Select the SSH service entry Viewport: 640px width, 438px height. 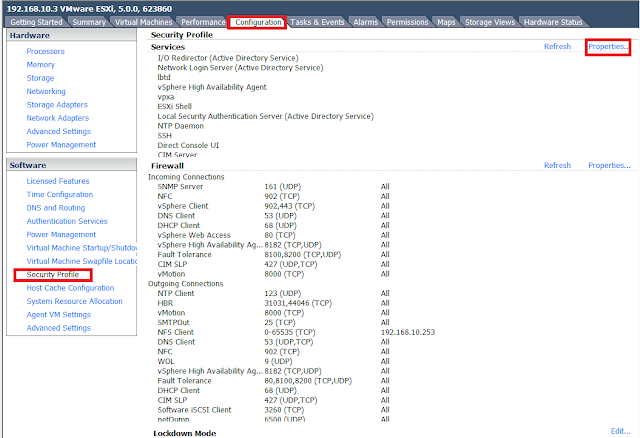pos(164,136)
